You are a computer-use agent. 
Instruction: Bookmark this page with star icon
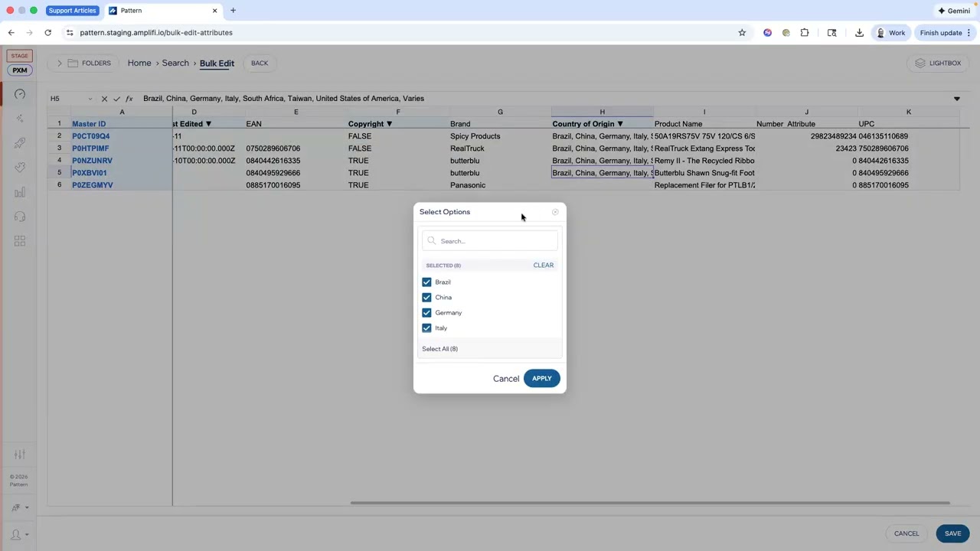742,33
